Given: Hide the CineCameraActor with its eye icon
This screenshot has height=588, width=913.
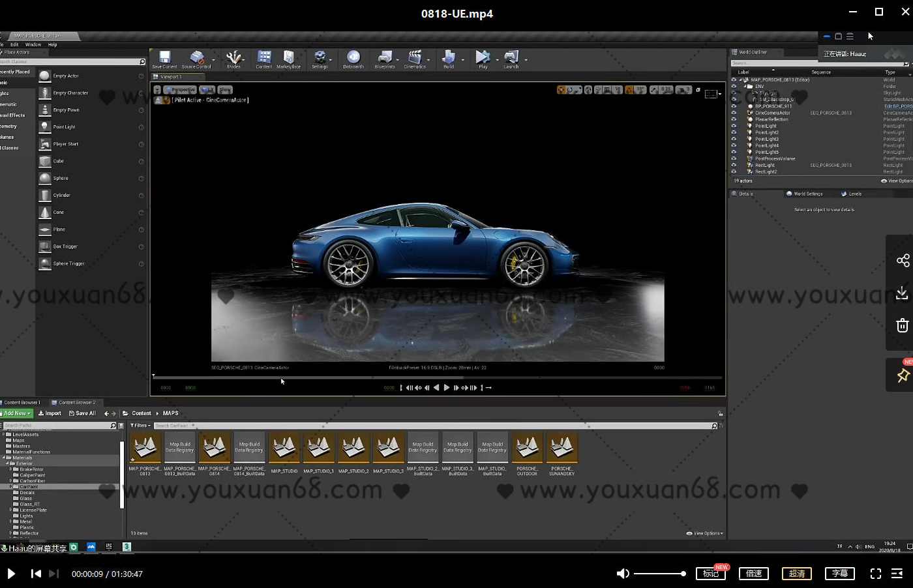Looking at the screenshot, I should [x=735, y=113].
